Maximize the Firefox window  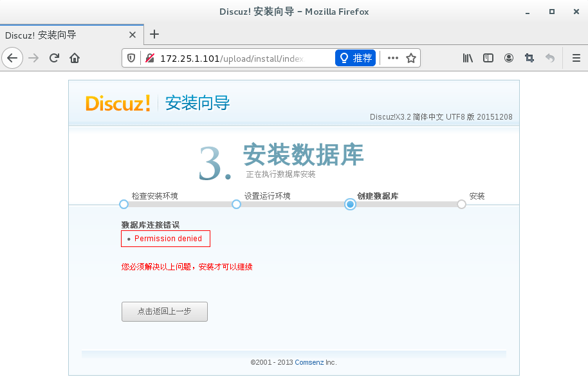click(x=552, y=12)
